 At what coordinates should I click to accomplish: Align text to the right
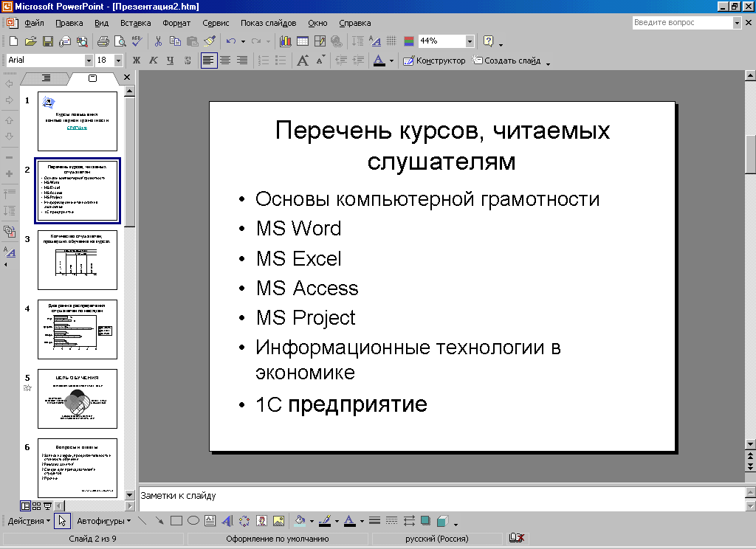pyautogui.click(x=242, y=61)
